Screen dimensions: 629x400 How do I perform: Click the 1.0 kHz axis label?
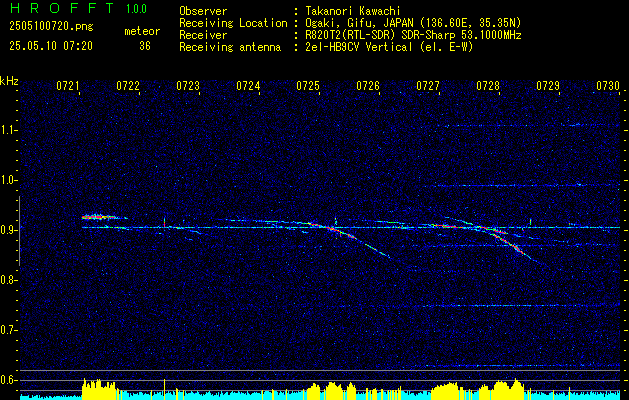[x=7, y=180]
